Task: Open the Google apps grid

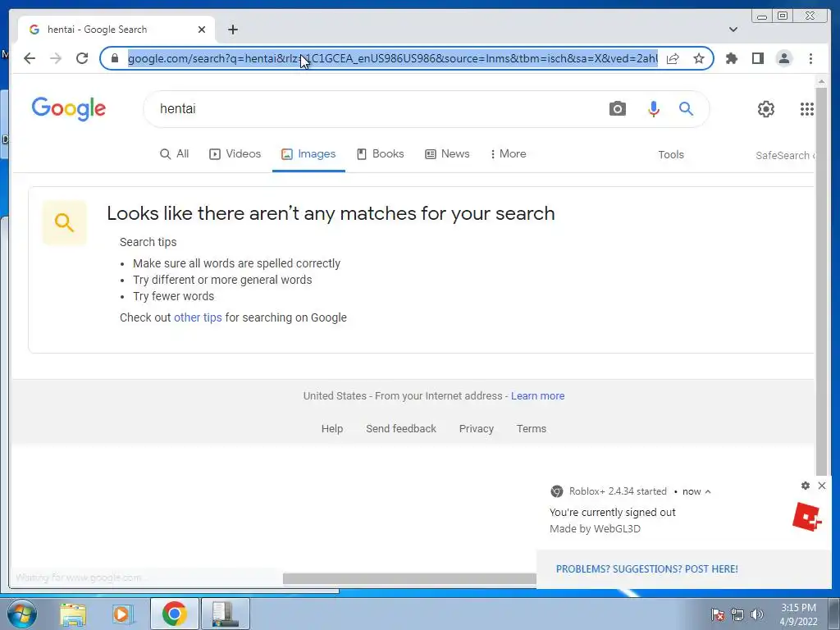Action: coord(807,109)
